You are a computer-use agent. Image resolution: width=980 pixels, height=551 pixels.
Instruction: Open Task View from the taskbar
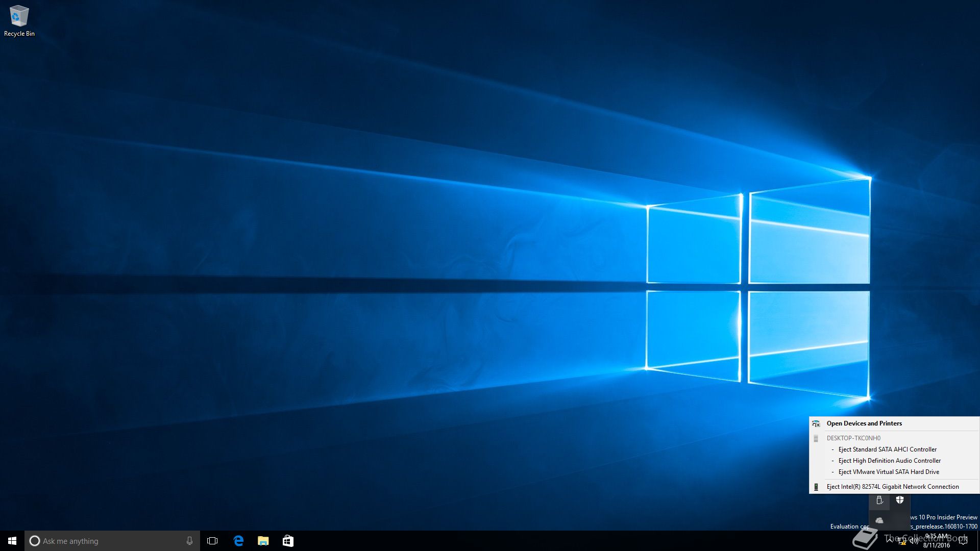coord(212,541)
